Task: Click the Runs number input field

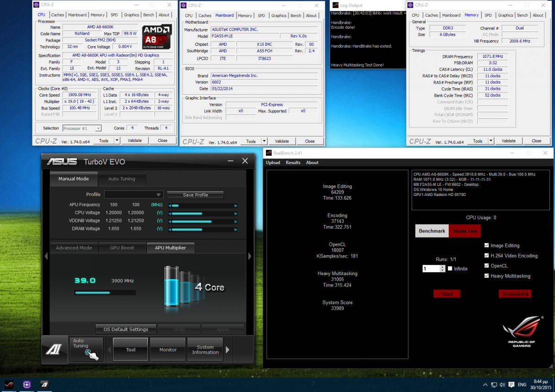Action: 431,269
